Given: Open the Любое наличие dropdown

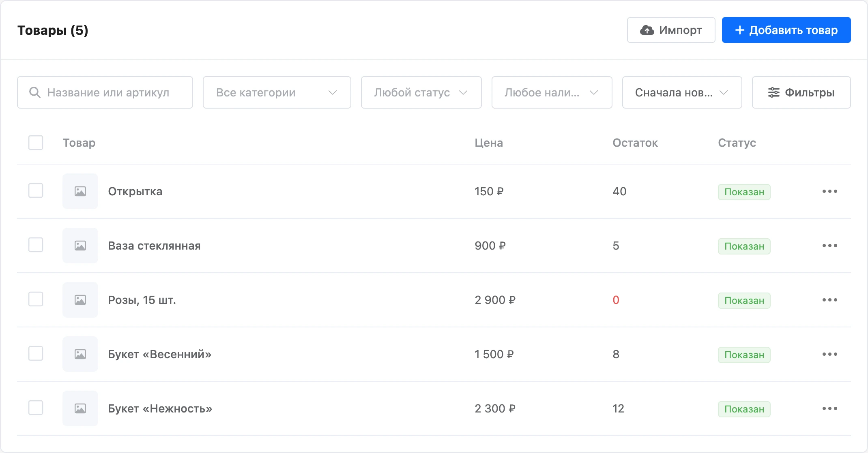Looking at the screenshot, I should point(552,92).
